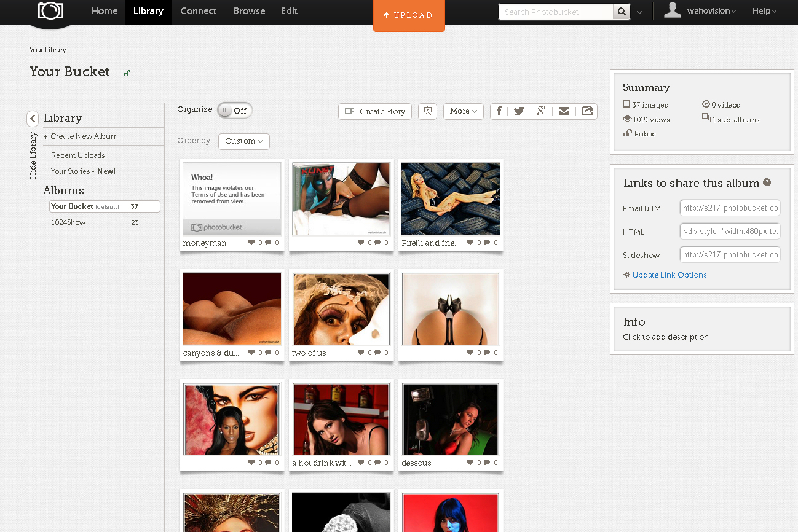Share album by email envelope icon
The image size is (798, 532).
[x=564, y=111]
